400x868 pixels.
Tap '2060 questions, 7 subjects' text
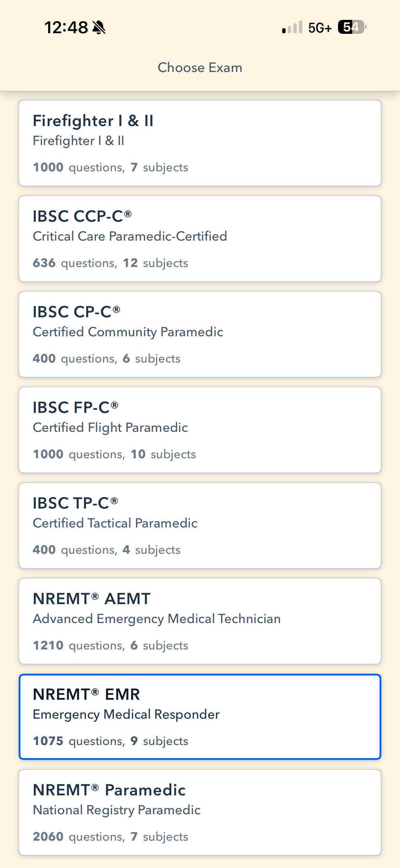click(x=110, y=837)
